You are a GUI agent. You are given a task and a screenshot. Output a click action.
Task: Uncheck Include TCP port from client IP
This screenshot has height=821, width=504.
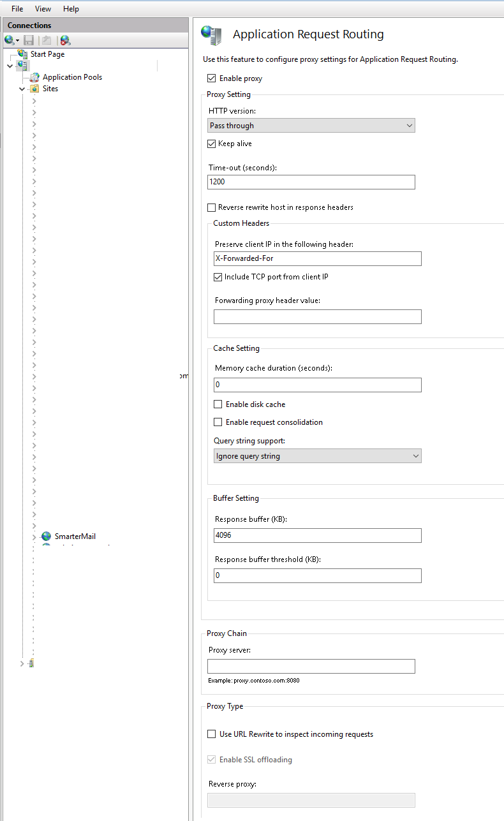point(218,276)
